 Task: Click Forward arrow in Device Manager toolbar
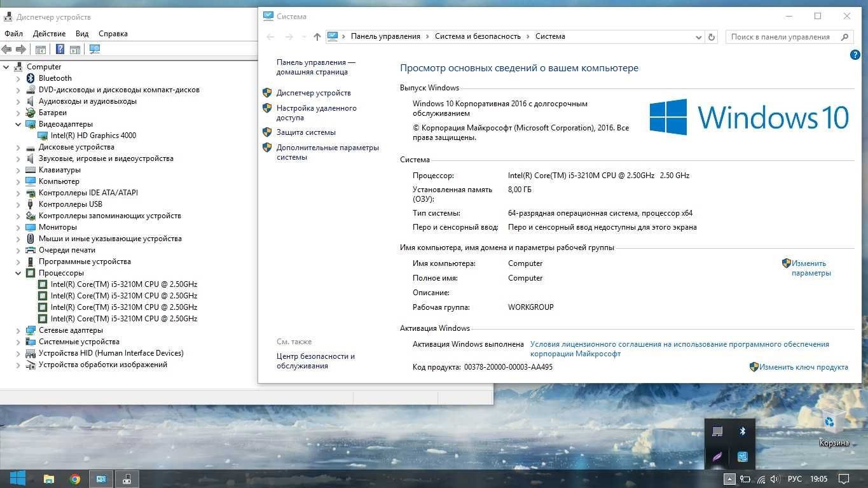tap(20, 50)
